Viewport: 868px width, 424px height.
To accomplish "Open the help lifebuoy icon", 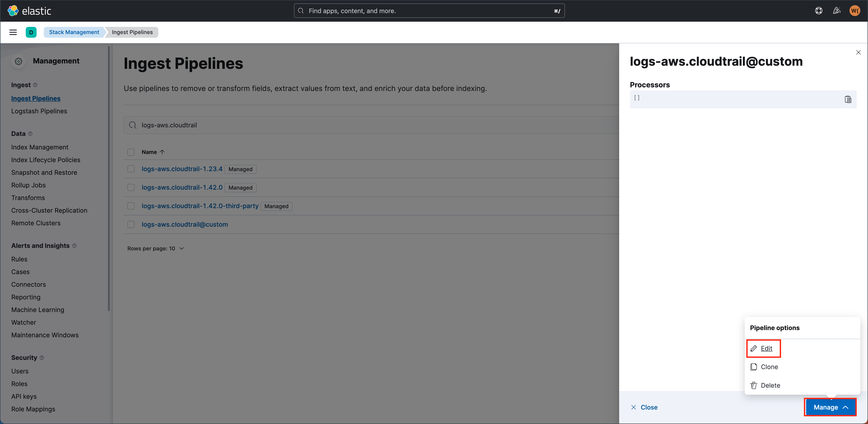I will click(x=819, y=10).
